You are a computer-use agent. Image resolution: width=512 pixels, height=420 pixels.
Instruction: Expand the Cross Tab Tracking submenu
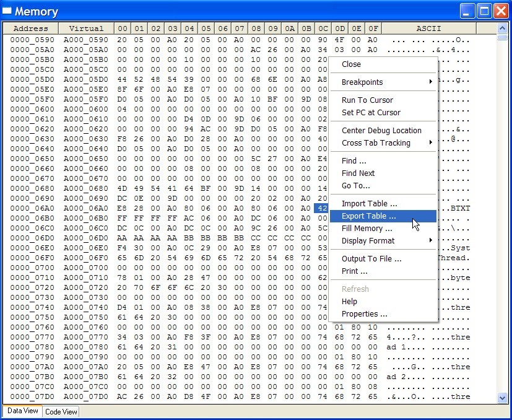tap(371, 142)
